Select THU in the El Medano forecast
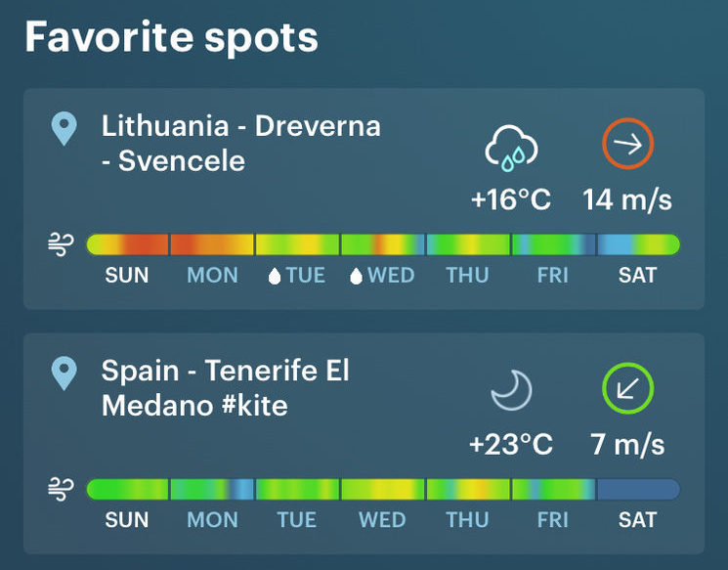 (467, 520)
